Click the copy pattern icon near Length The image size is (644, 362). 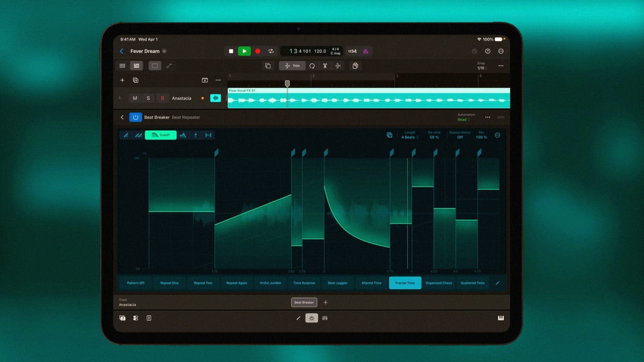point(389,135)
